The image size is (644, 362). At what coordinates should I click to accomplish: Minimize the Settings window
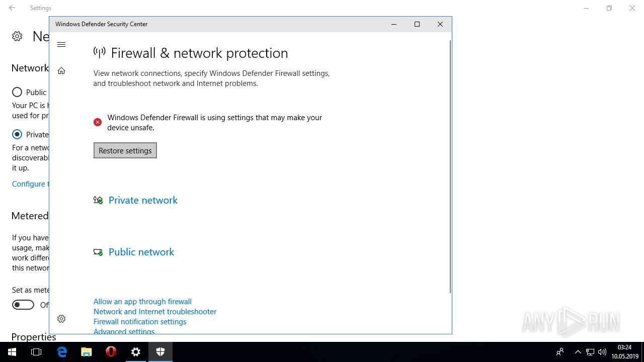point(586,8)
